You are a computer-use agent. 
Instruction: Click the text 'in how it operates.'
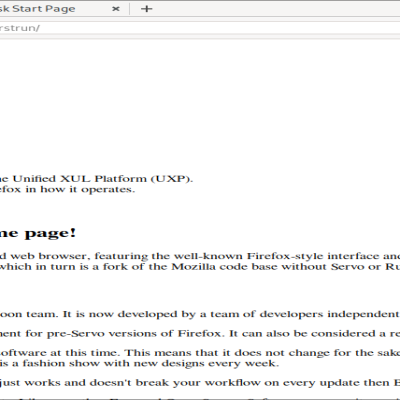[80, 190]
